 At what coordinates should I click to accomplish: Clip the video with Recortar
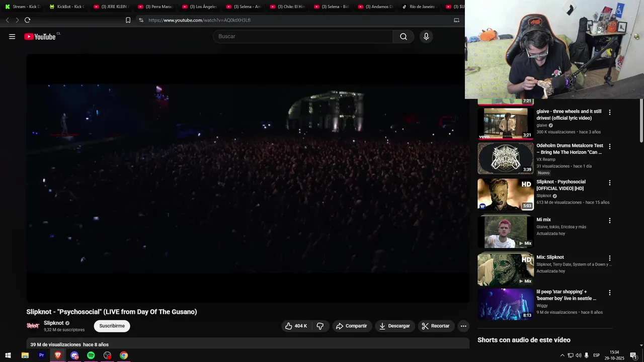point(436,326)
